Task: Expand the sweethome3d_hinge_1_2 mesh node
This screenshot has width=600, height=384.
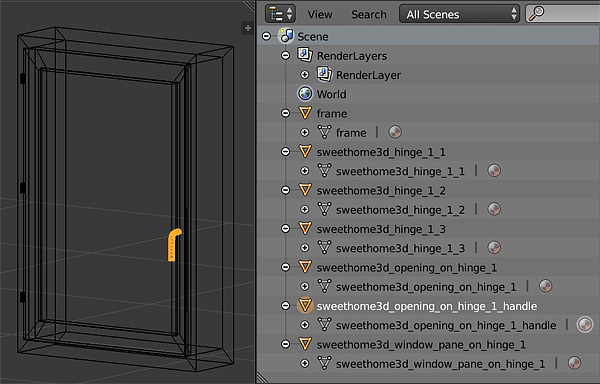Action: (305, 210)
